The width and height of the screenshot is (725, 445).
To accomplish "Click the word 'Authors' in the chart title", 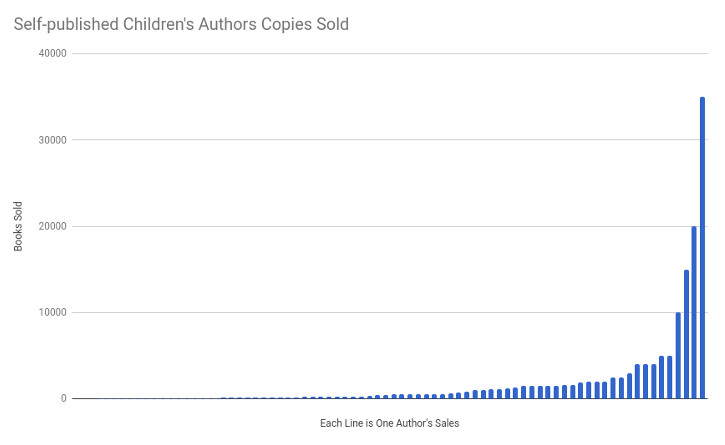I will point(227,24).
